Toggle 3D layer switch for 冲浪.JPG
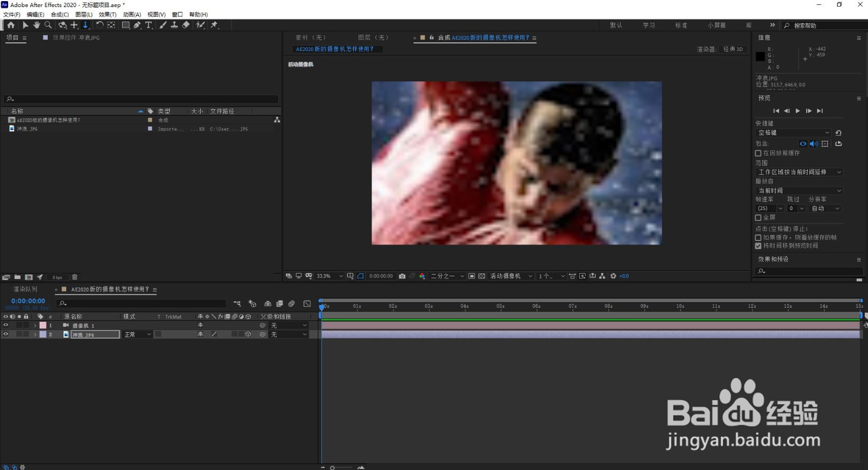 point(248,334)
